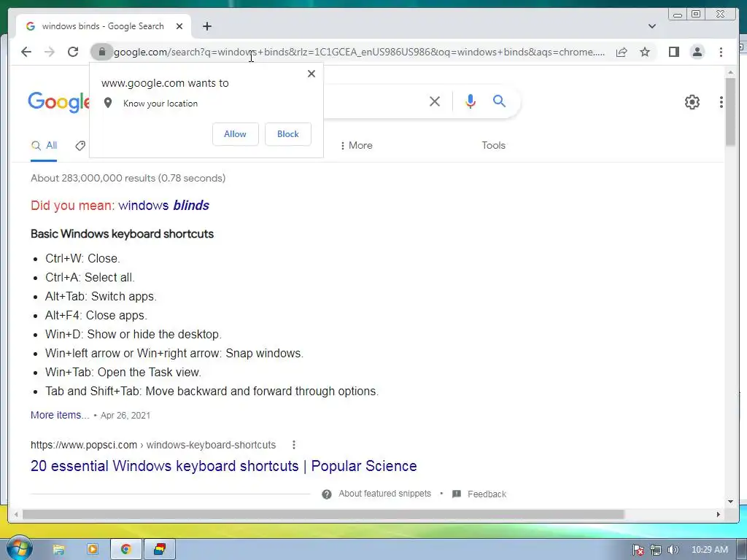Clear the search box with X

435,101
